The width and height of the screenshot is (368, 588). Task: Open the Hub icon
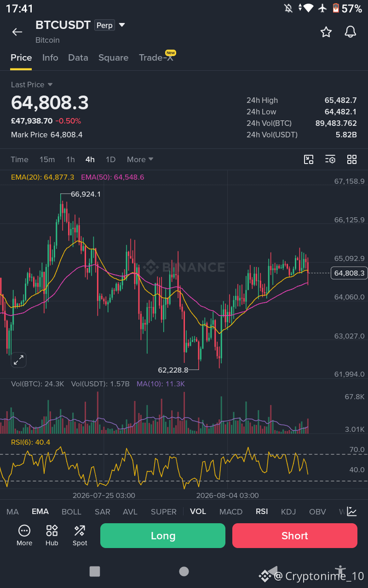click(x=52, y=536)
